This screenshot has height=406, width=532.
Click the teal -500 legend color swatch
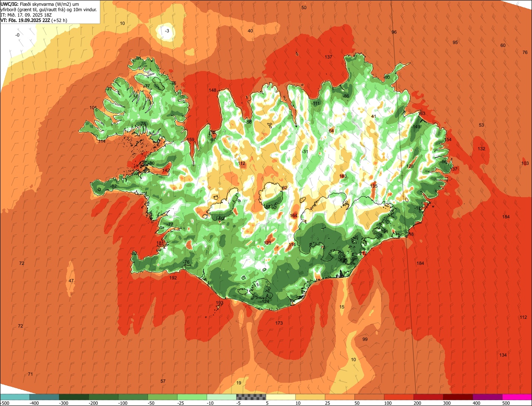click(x=15, y=397)
